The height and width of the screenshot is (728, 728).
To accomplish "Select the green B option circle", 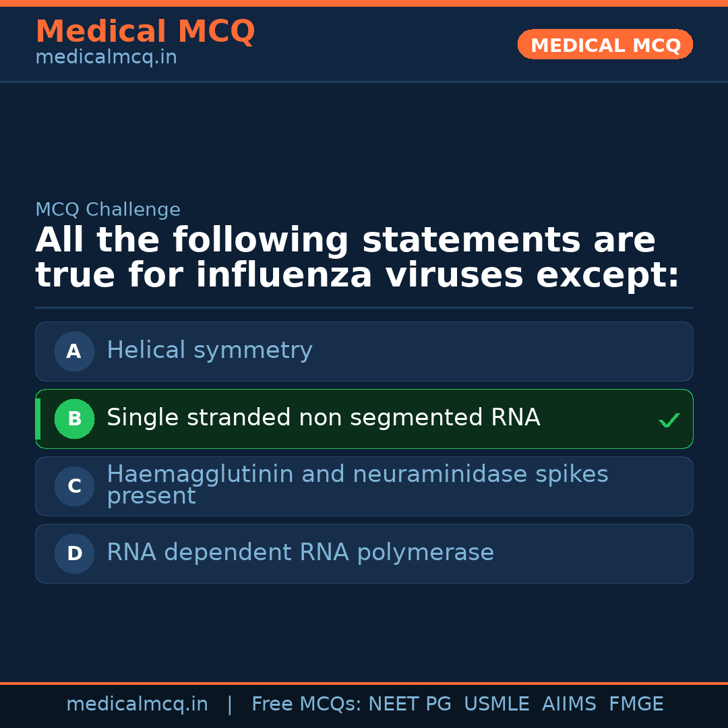I will pyautogui.click(x=74, y=419).
